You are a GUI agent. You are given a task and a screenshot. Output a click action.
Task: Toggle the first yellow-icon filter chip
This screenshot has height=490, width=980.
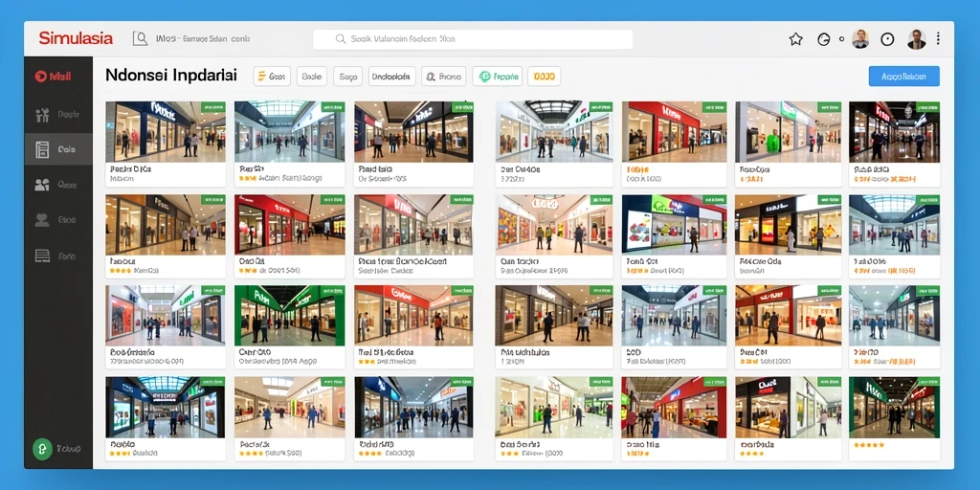(x=272, y=77)
